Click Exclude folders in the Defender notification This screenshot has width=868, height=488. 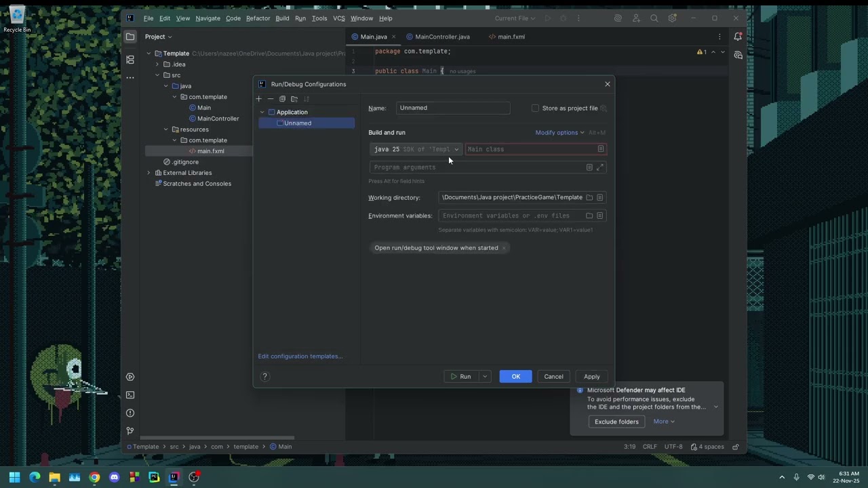[x=616, y=422]
